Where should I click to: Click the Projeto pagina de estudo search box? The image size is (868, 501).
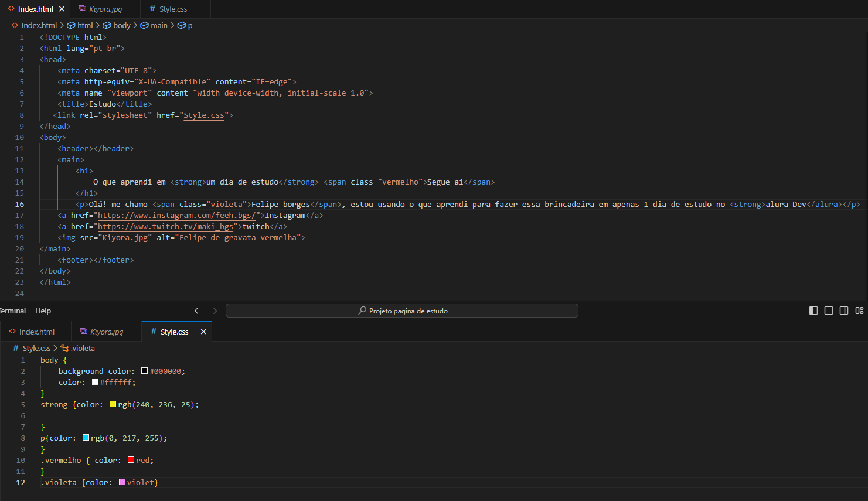point(402,311)
